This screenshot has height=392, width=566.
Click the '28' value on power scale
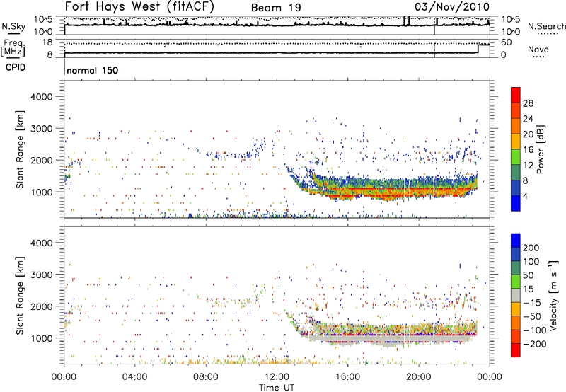click(528, 103)
